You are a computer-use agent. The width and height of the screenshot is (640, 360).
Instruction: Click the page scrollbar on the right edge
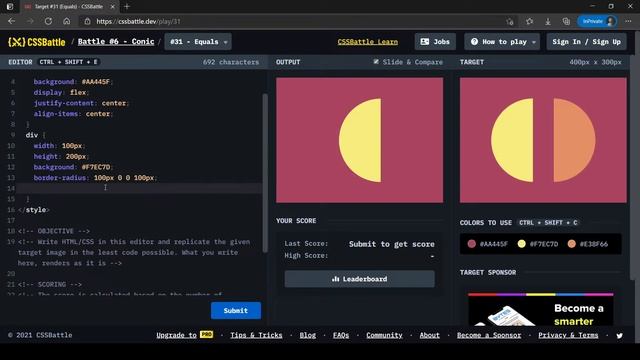pyautogui.click(x=633, y=167)
